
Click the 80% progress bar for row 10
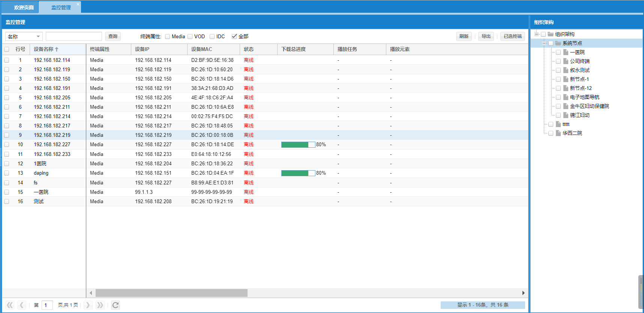point(298,144)
